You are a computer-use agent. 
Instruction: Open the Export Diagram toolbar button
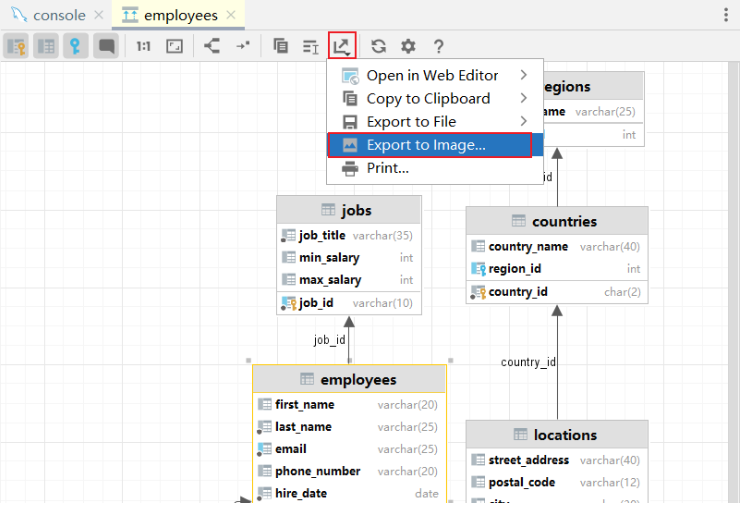(x=342, y=46)
